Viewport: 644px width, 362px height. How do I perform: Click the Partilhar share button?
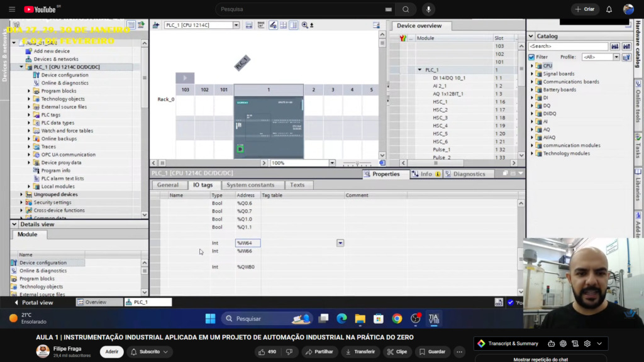(319, 352)
